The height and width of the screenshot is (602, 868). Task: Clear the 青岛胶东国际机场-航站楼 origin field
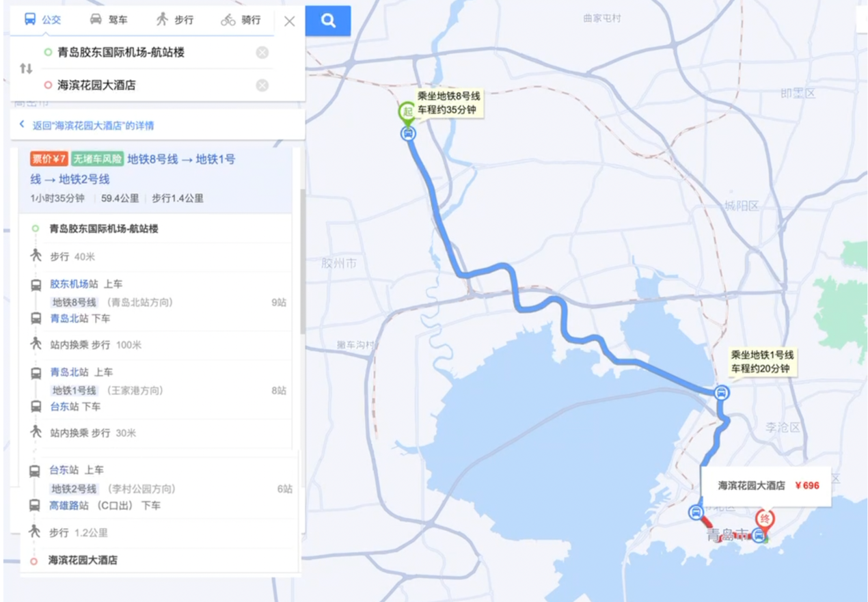(262, 53)
